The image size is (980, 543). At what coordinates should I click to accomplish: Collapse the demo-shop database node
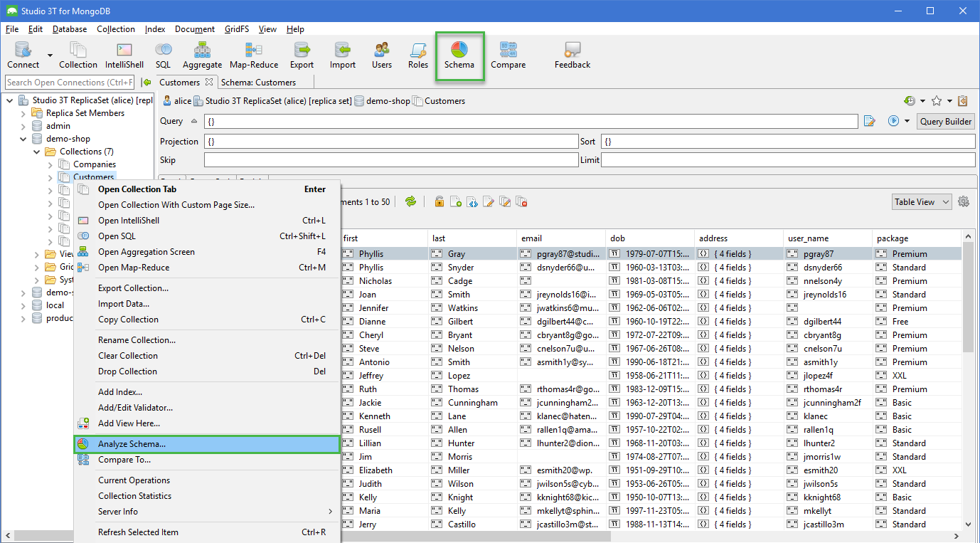click(23, 139)
